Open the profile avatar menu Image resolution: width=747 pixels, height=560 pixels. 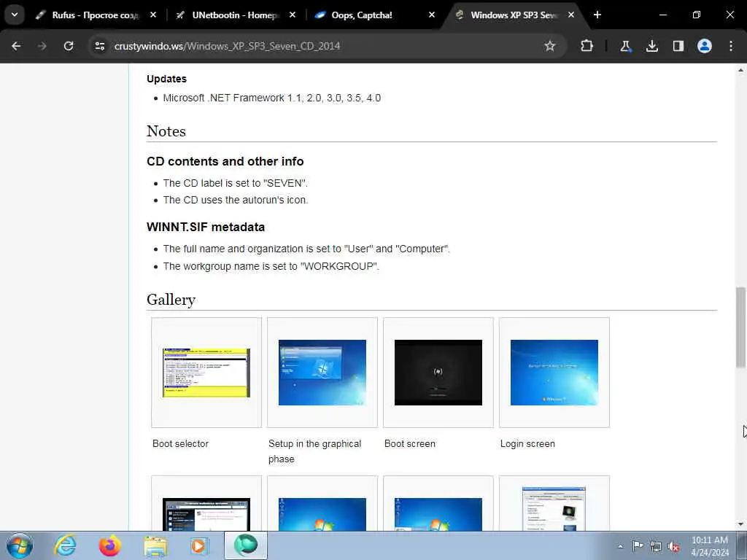click(x=705, y=46)
